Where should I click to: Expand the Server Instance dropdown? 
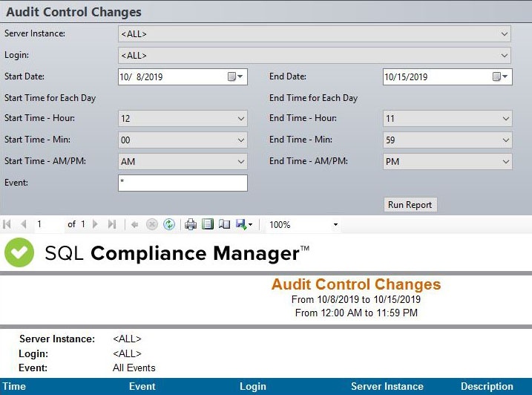pos(505,34)
